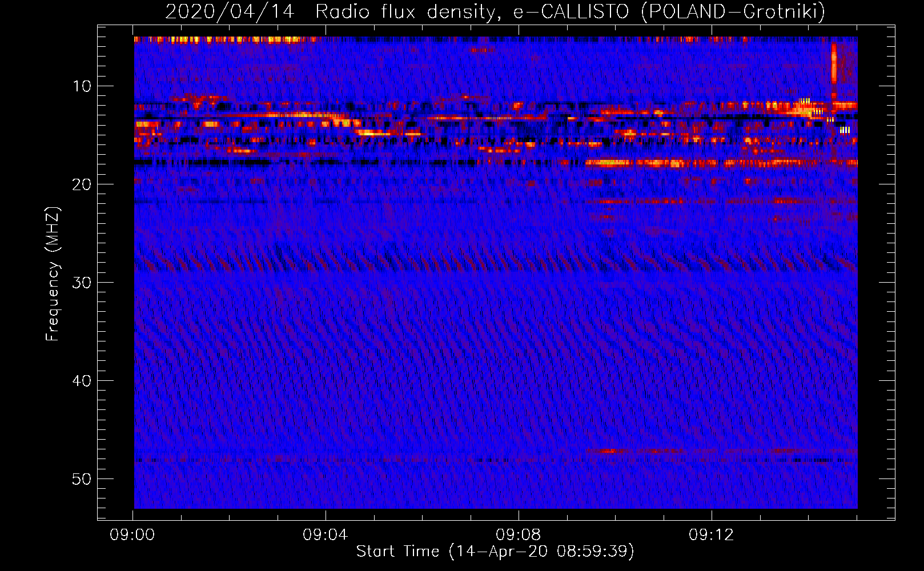Click the 'e-CALLISTO (POLAND-Grotniki)' station label
This screenshot has width=924, height=571.
pos(669,11)
